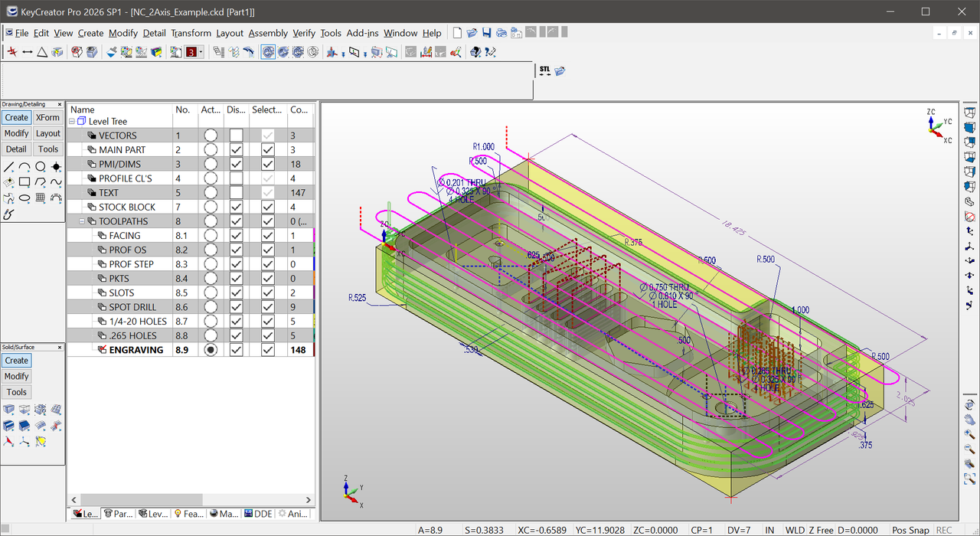Screen dimensions: 980x536
Task: Select the ellipse tool icon in Drawing/Detailing palette
Action: coord(24,198)
